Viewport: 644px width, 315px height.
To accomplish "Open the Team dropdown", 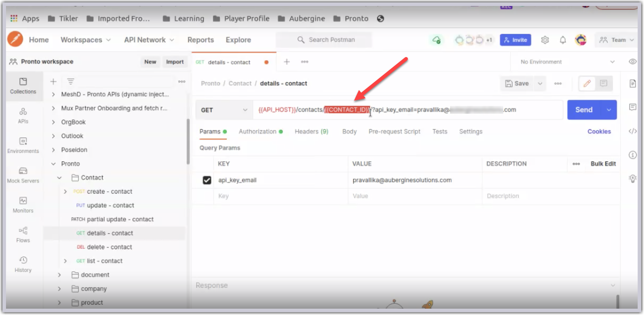I will pos(617,40).
